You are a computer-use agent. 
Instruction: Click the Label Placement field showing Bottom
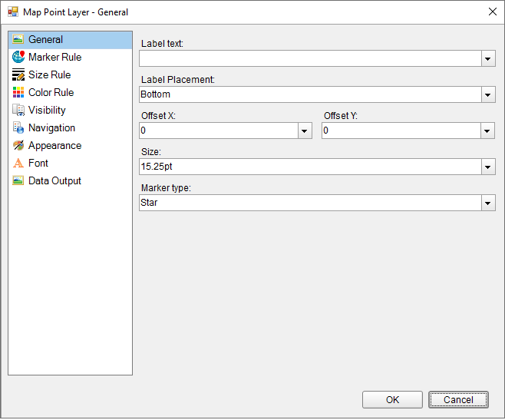[x=311, y=94]
